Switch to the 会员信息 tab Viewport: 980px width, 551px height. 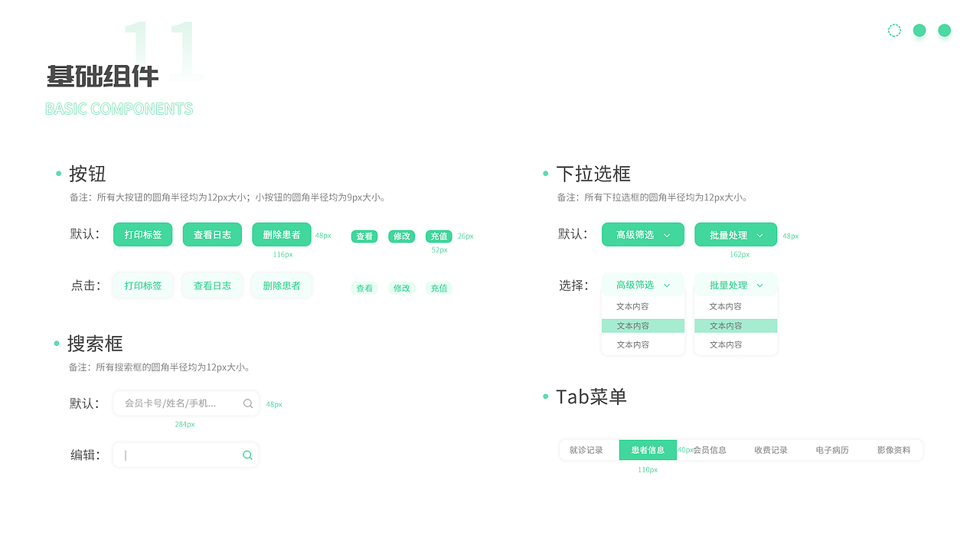pos(709,450)
